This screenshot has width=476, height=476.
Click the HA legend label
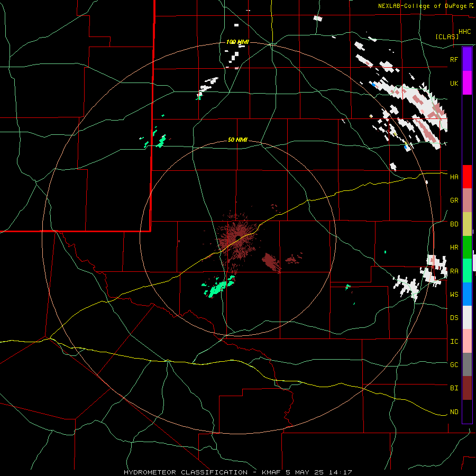pos(454,177)
